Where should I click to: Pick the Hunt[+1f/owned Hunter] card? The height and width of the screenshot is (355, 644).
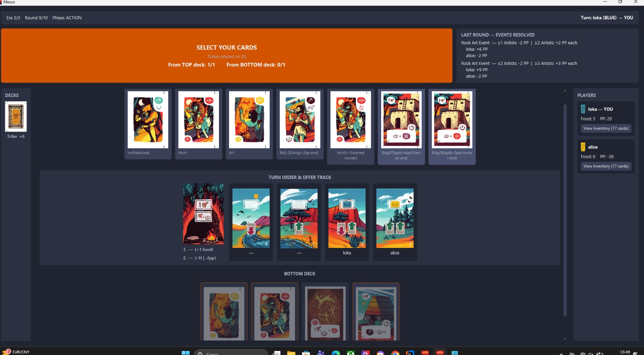coord(351,126)
